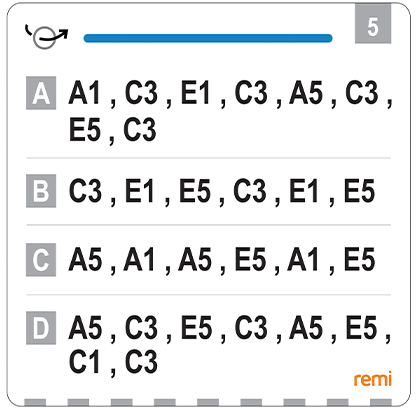
Task: Select the gray letter C answer box
Action: coord(41,260)
